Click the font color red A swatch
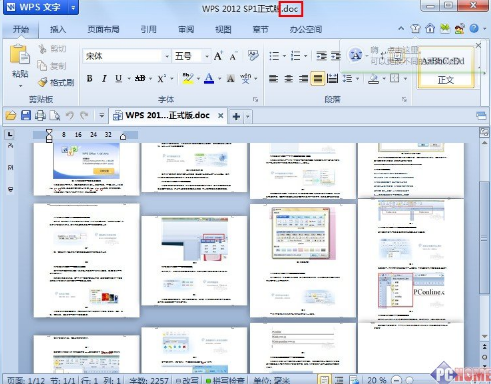 click(209, 79)
